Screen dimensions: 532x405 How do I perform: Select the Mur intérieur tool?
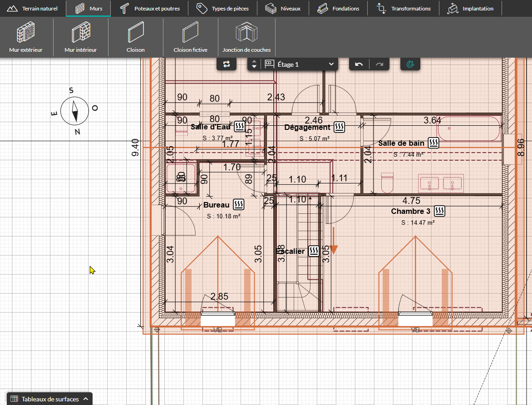coord(81,37)
